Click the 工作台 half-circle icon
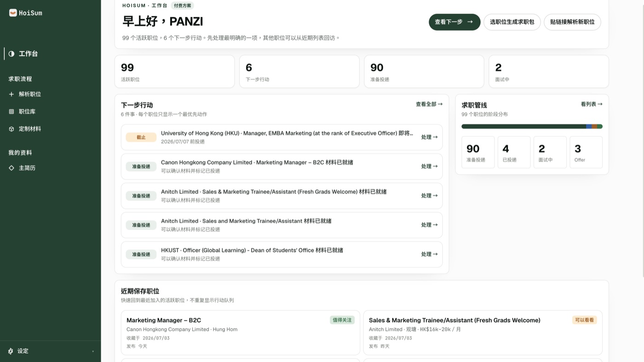The image size is (644, 362). [x=11, y=54]
